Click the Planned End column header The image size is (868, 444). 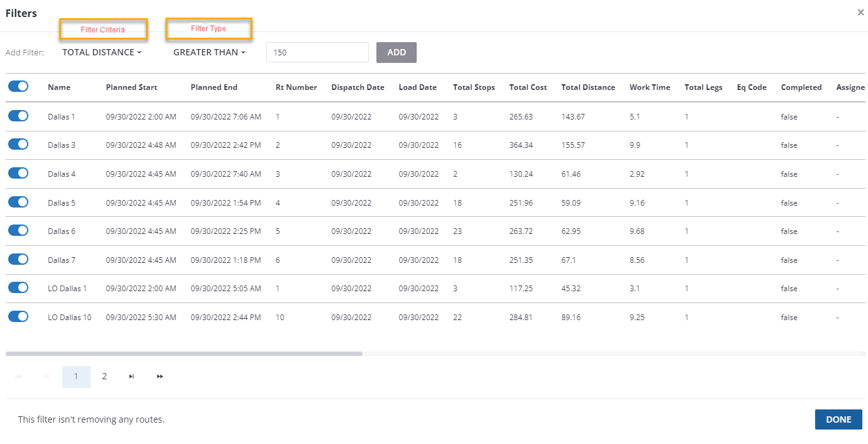[x=214, y=87]
